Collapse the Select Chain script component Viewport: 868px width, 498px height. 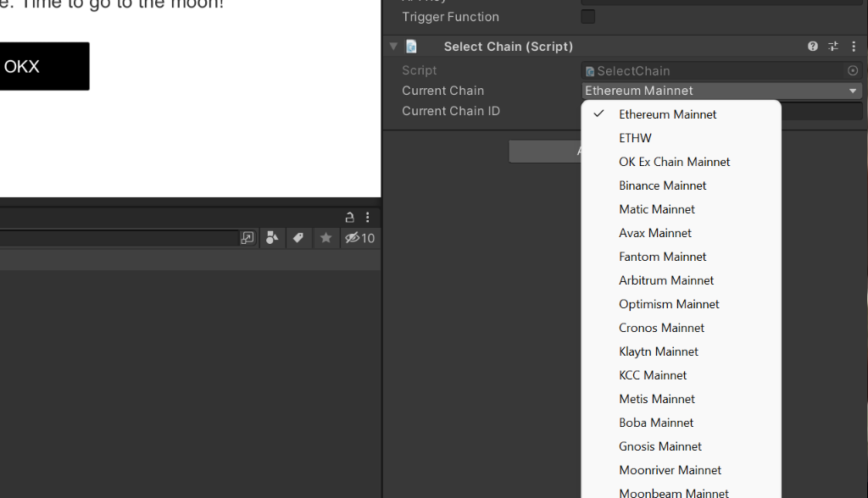click(393, 47)
